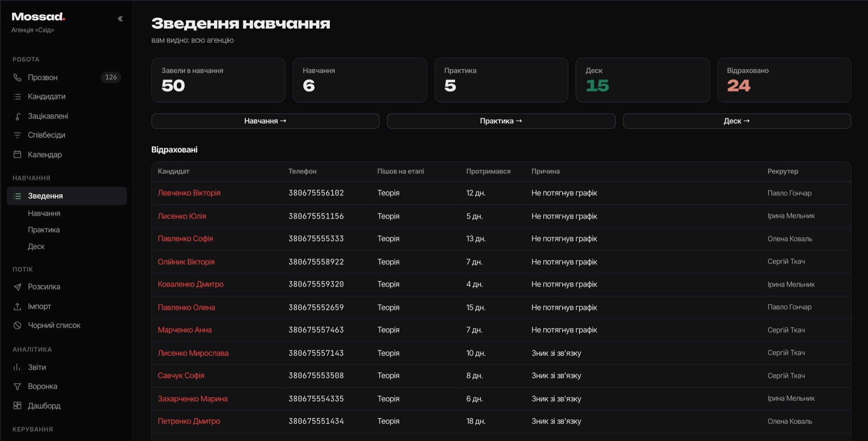Screen dimensions: 868x441
Task: Click the Навчання → button
Action: point(266,121)
